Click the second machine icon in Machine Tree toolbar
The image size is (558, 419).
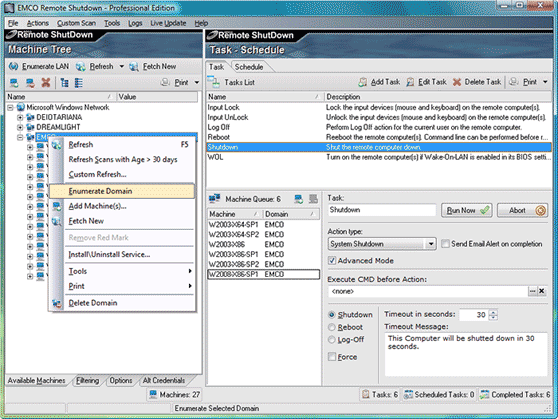coord(30,83)
